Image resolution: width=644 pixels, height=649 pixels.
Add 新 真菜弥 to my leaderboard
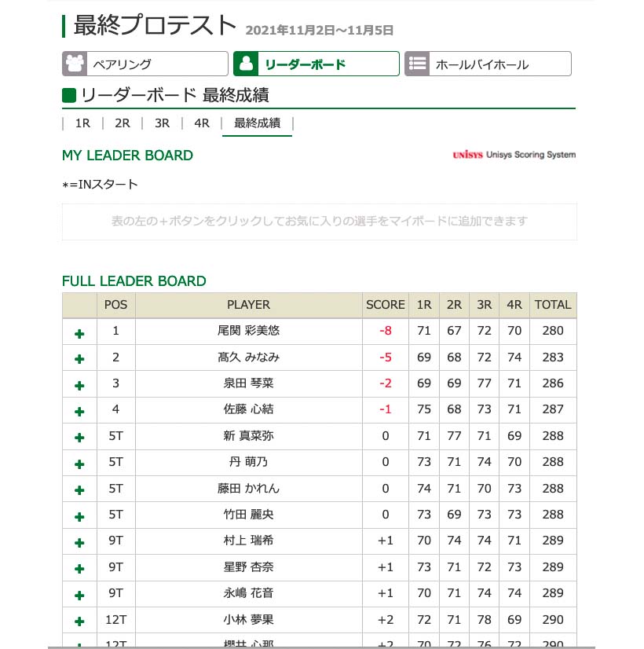[79, 438]
